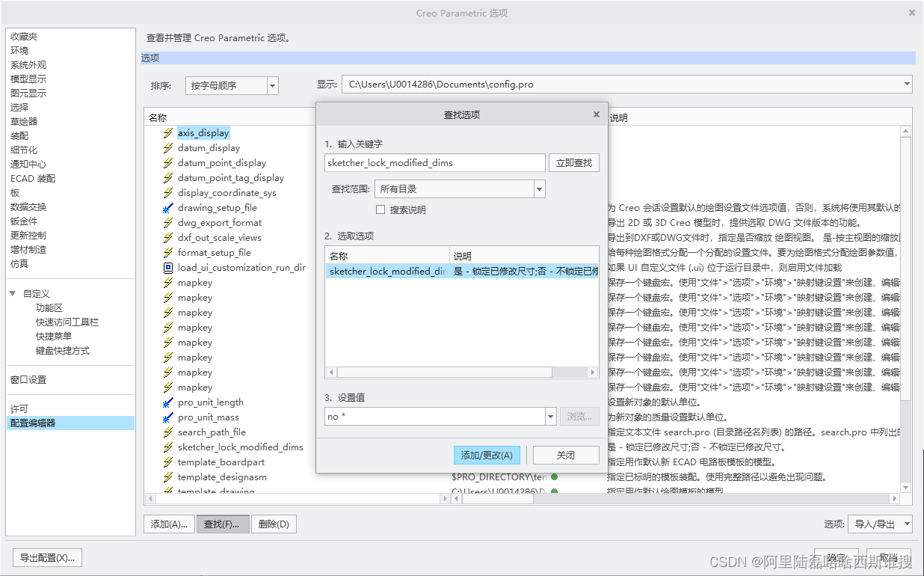Select 草绘器 in the left sidebar
Image resolution: width=924 pixels, height=576 pixels.
24,122
